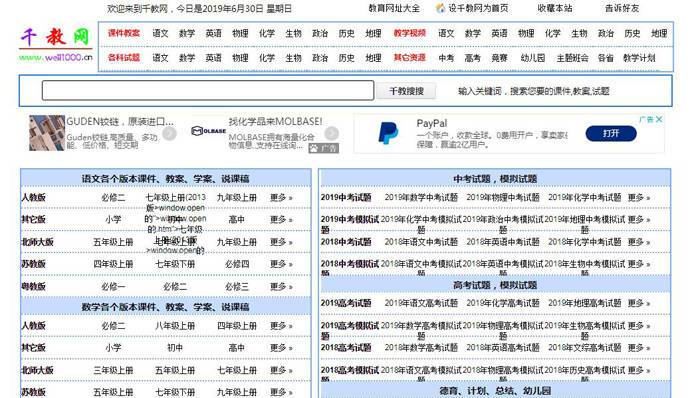Click the 广告 badge at PayPal ad corner
690x398 pixels.
[646, 119]
